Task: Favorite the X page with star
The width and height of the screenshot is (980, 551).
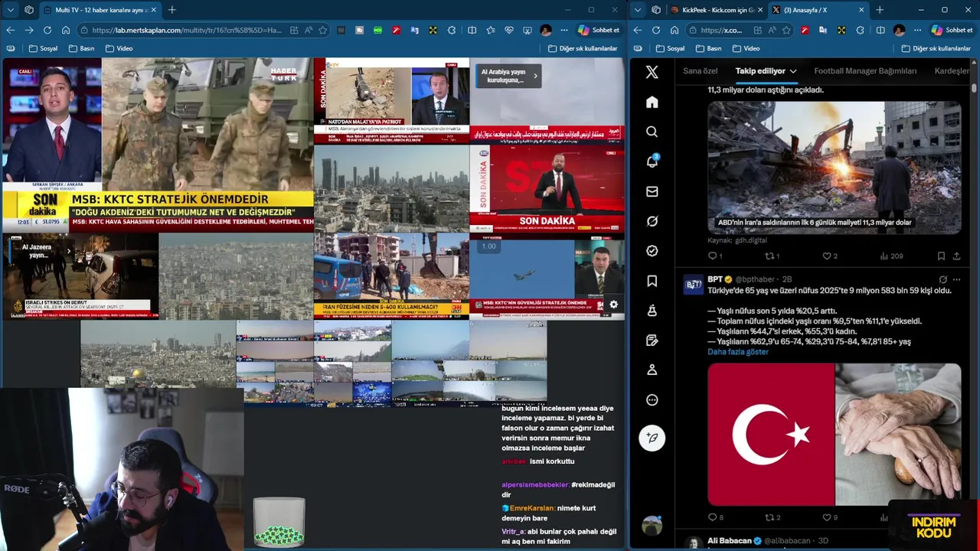Action: point(786,30)
